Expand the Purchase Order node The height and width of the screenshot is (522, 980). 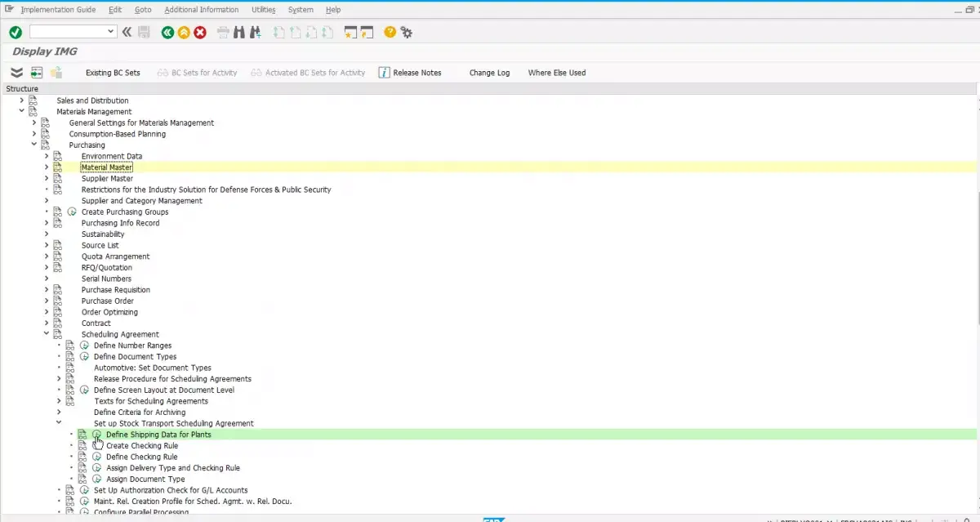pyautogui.click(x=47, y=301)
